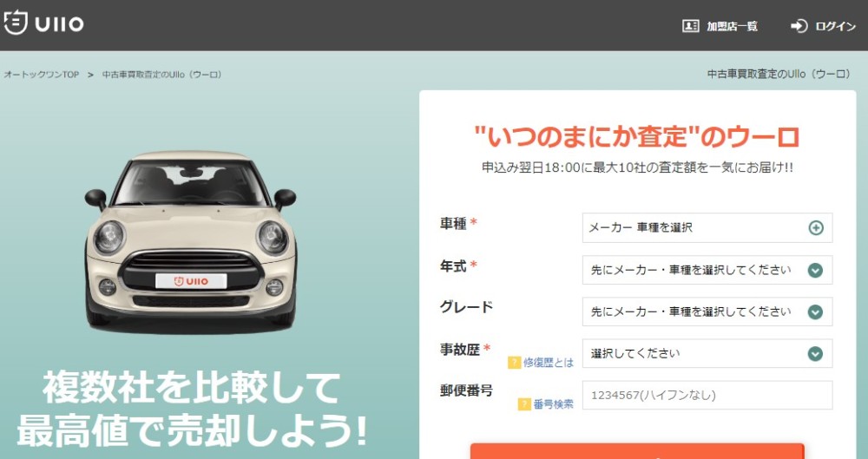This screenshot has height=459, width=868.
Task: Click heading "いつのまにか査定"のウーロ
Action: (637, 137)
